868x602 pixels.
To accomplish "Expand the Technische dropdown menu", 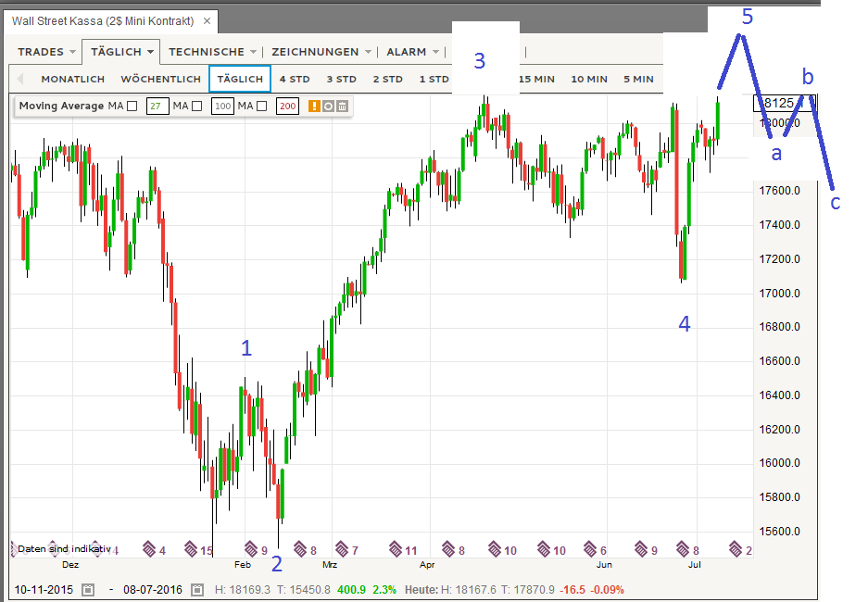I will [212, 52].
